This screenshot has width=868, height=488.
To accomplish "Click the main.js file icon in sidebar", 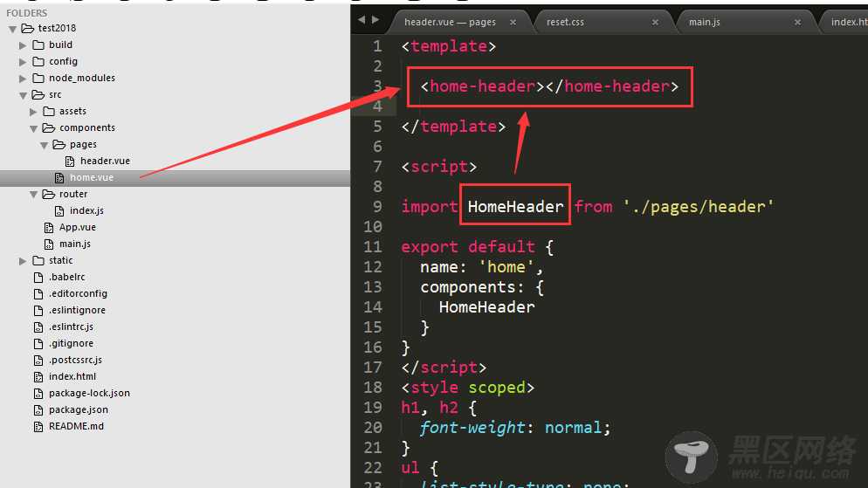I will [x=49, y=244].
